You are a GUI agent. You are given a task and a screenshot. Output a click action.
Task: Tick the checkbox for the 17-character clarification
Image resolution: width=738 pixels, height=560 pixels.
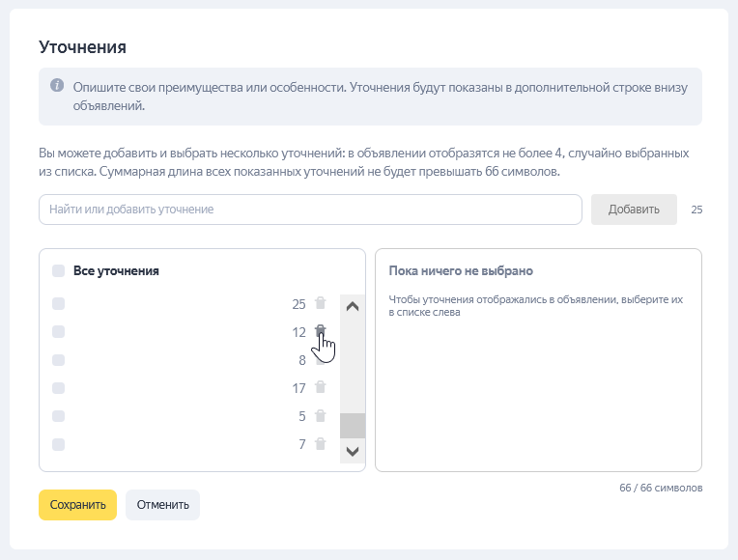tap(59, 388)
